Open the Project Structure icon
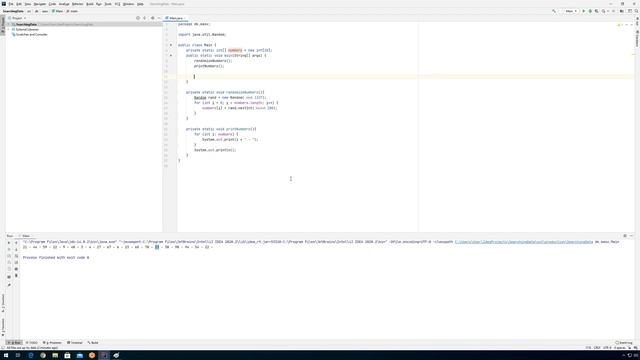 tap(622, 11)
